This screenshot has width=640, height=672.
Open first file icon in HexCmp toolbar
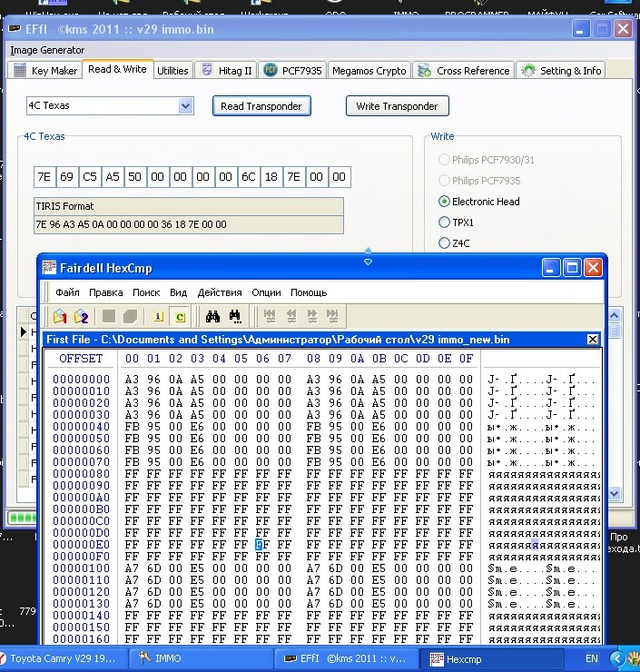60,316
